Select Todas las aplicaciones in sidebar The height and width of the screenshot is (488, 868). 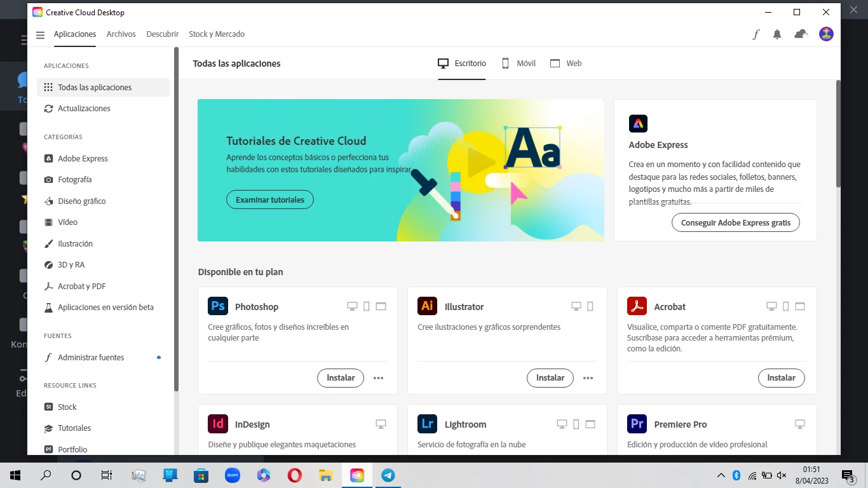point(103,87)
